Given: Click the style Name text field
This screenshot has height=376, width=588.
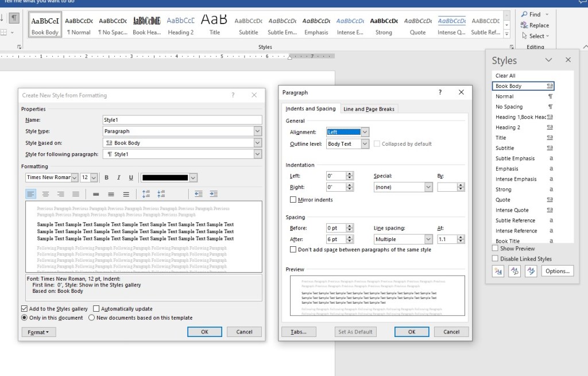Looking at the screenshot, I should point(182,120).
